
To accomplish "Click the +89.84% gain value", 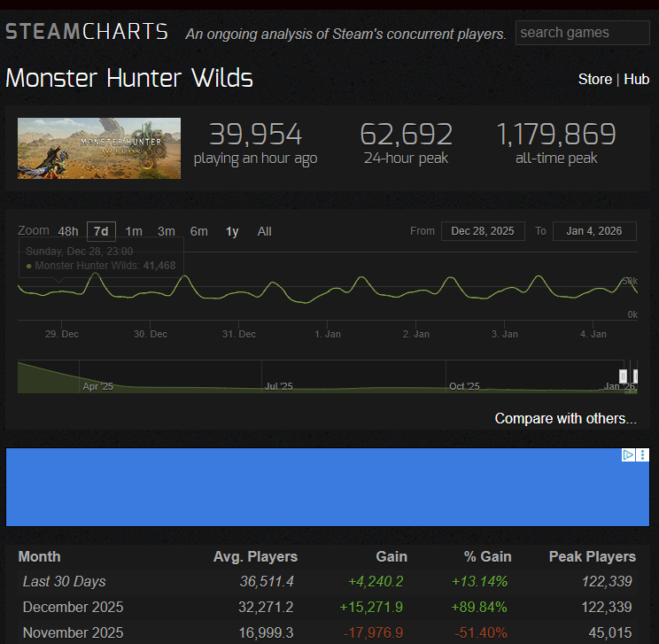I will click(x=479, y=607).
